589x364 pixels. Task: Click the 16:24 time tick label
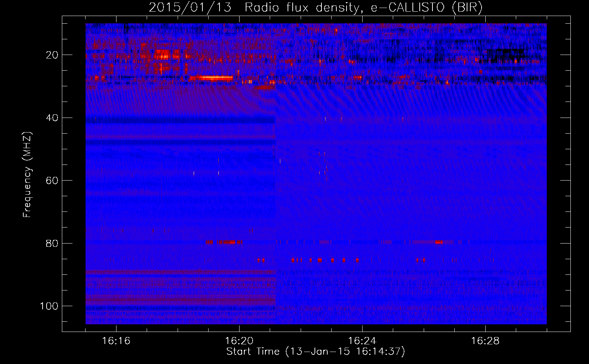point(362,341)
